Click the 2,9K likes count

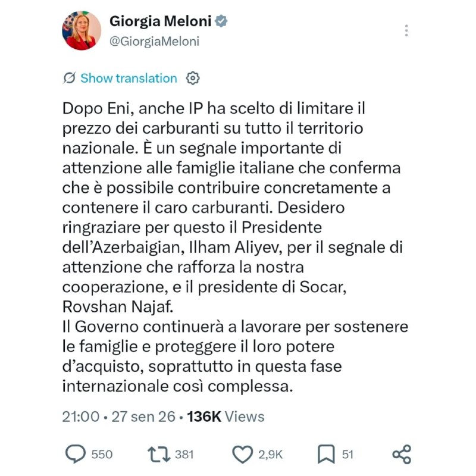(271, 455)
